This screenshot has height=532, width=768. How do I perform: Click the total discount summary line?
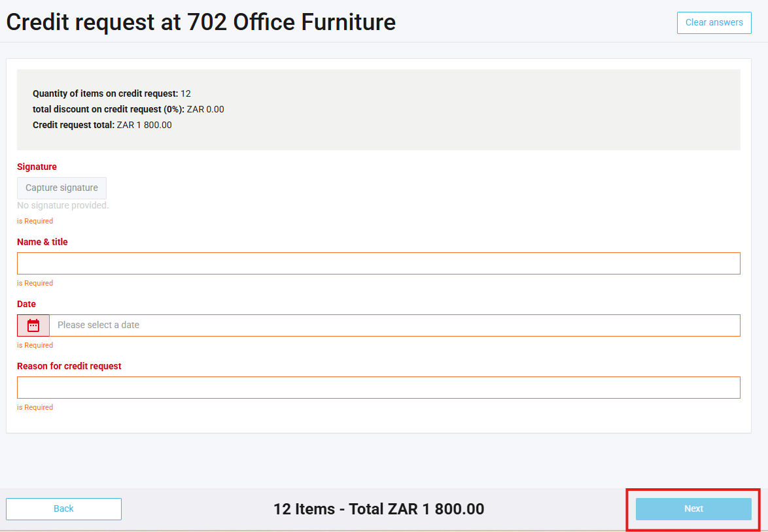128,109
